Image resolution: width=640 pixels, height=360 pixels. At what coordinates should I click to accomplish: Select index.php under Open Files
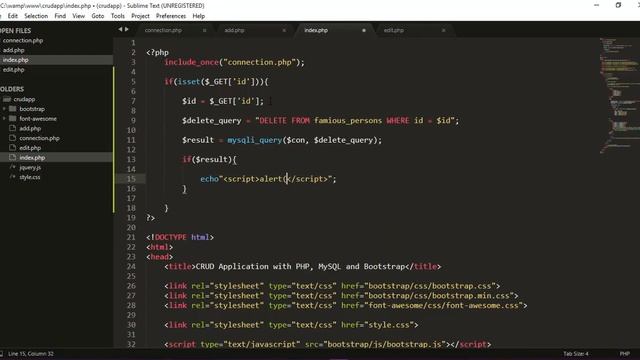(x=16, y=60)
